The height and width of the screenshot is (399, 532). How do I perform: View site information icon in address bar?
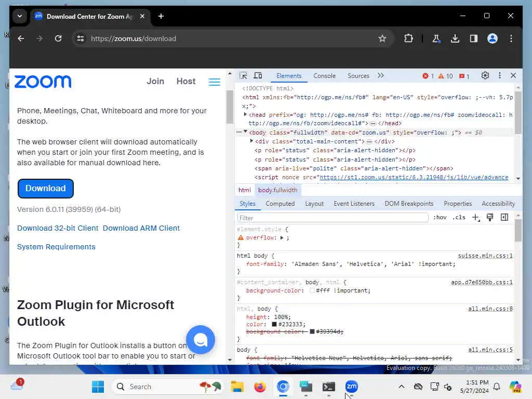point(81,38)
